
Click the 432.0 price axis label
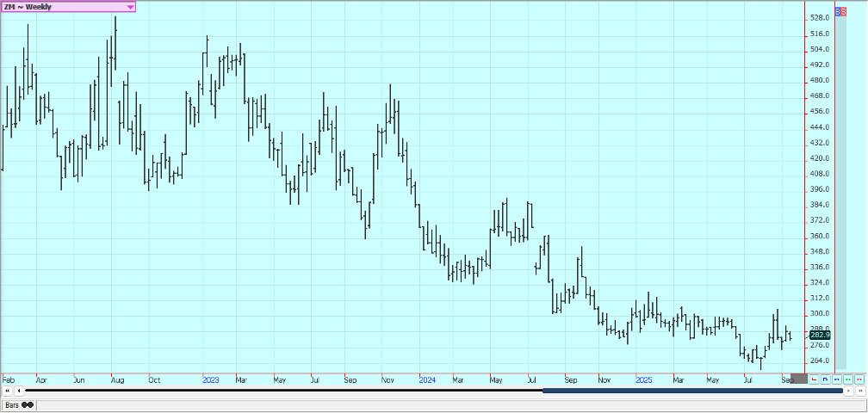click(x=819, y=143)
